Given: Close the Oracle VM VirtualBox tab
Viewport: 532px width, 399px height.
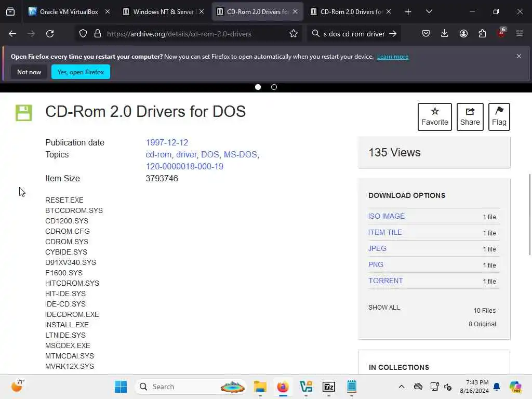Looking at the screenshot, I should tap(108, 12).
